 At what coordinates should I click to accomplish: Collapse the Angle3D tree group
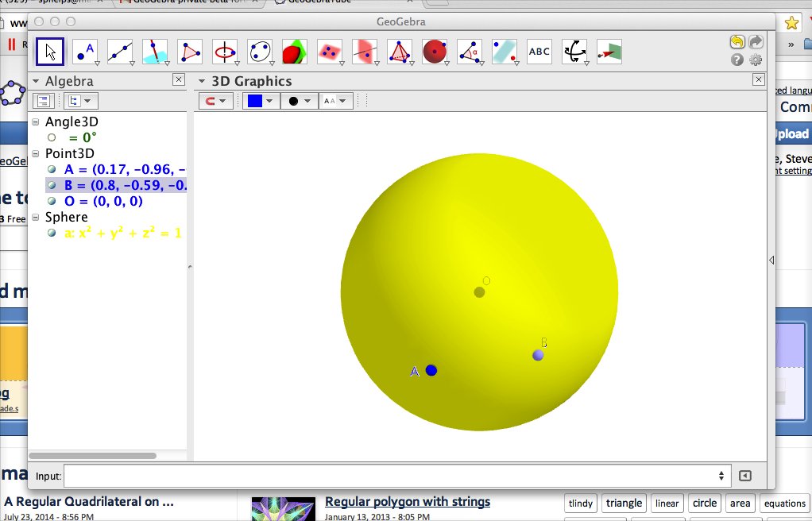(36, 122)
